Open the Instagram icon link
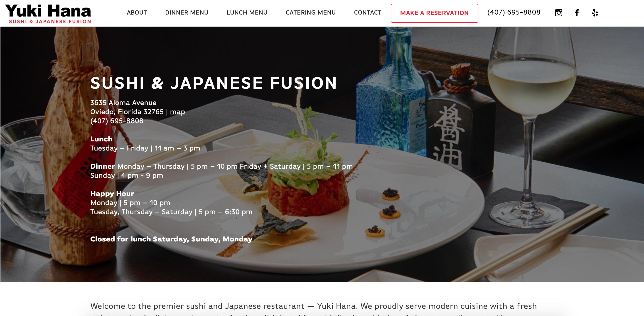Screen dimensions: 644x316 [558, 13]
